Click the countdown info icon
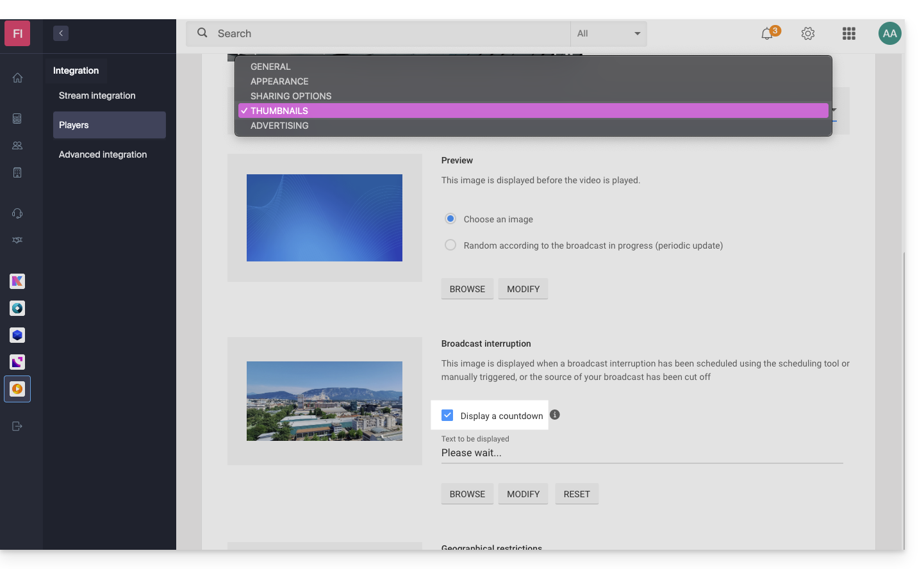This screenshot has width=924, height=569. pyautogui.click(x=555, y=415)
